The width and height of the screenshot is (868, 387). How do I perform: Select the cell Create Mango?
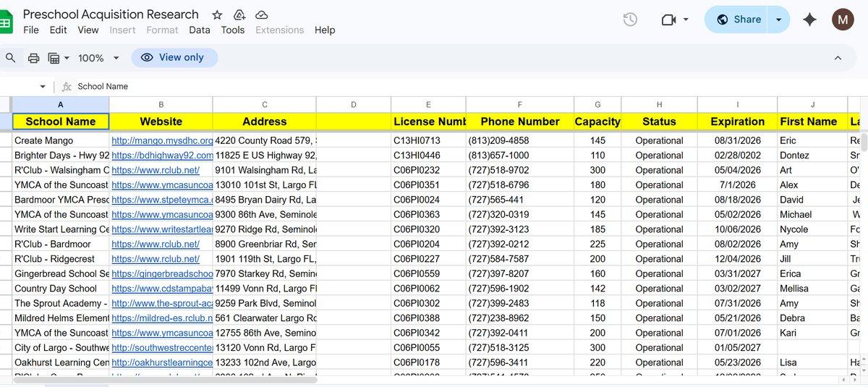point(61,140)
